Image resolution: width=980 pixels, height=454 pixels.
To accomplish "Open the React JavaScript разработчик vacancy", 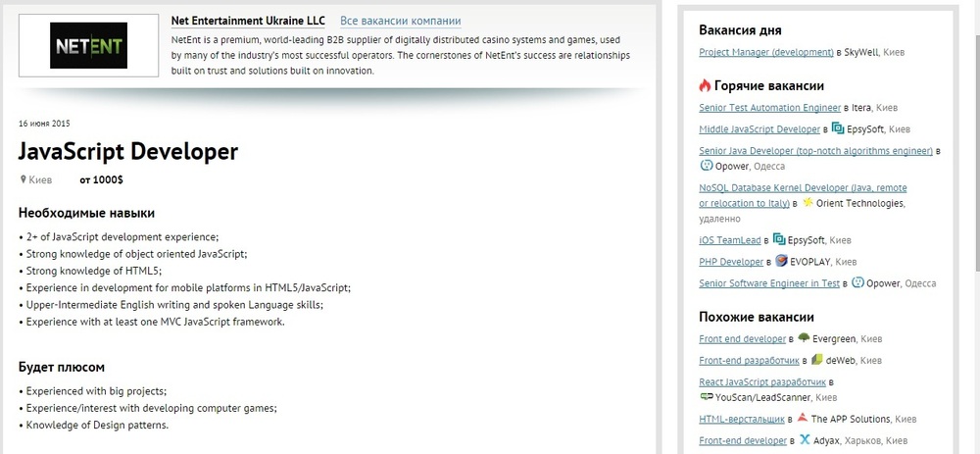I will pyautogui.click(x=761, y=381).
